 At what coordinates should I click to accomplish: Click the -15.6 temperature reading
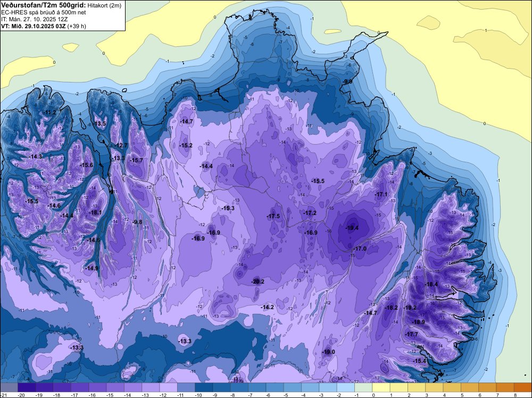(x=86, y=165)
